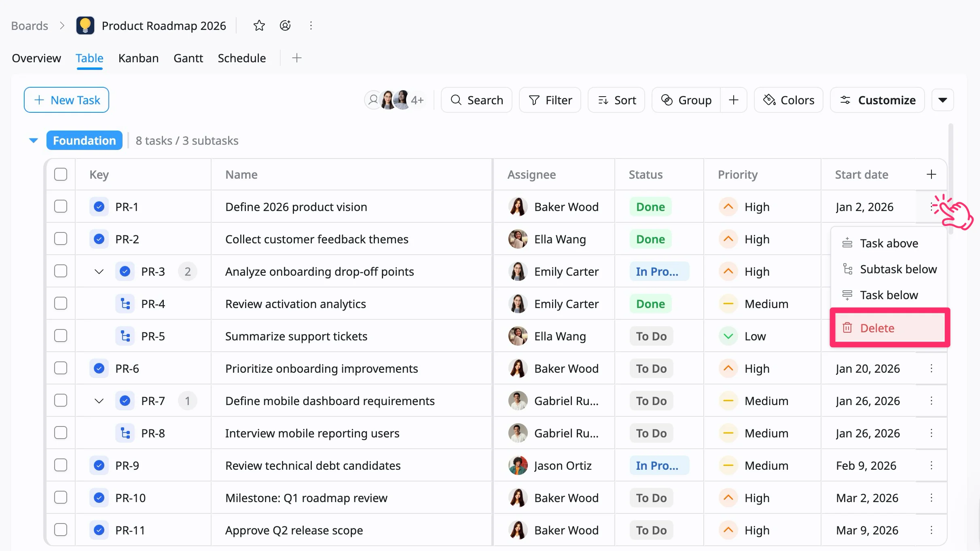This screenshot has width=980, height=551.
Task: Collapse the Foundation group
Action: click(x=34, y=141)
